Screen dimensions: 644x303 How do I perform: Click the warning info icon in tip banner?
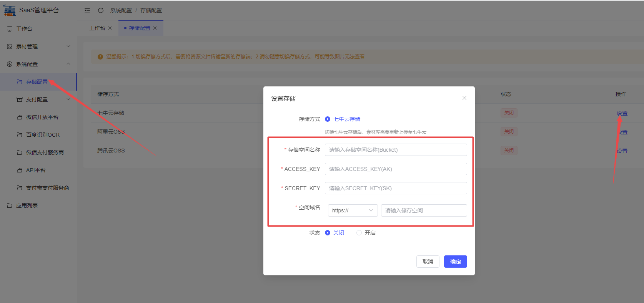(x=100, y=57)
